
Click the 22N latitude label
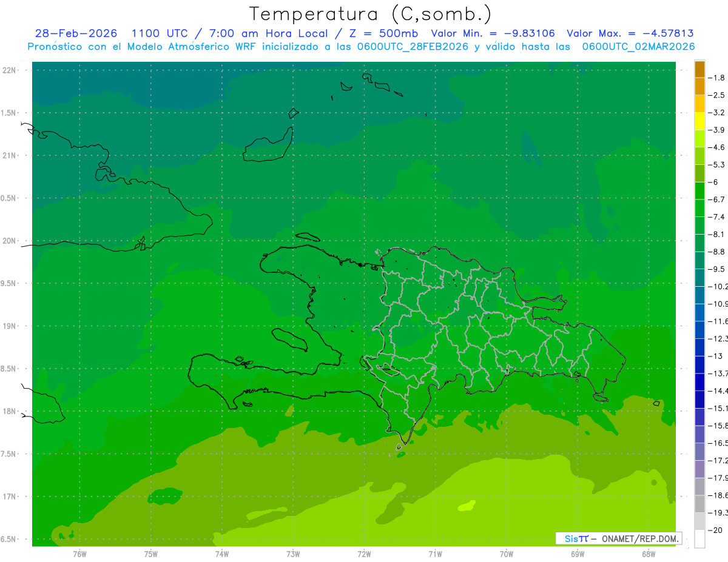tap(10, 70)
